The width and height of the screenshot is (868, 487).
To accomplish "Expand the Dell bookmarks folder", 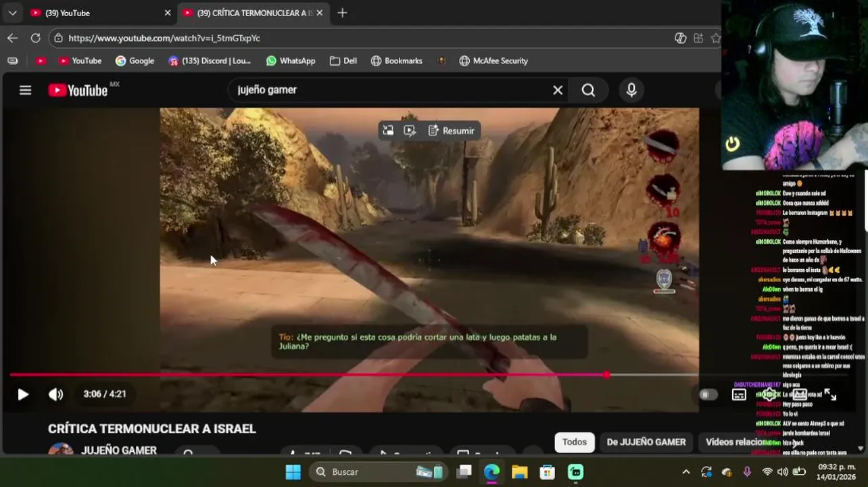I will point(343,61).
